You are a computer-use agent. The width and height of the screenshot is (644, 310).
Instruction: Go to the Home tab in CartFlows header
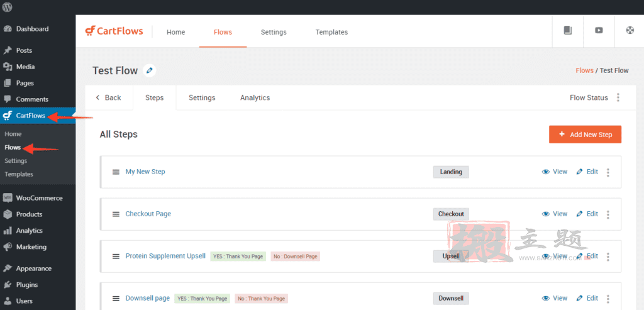point(176,32)
